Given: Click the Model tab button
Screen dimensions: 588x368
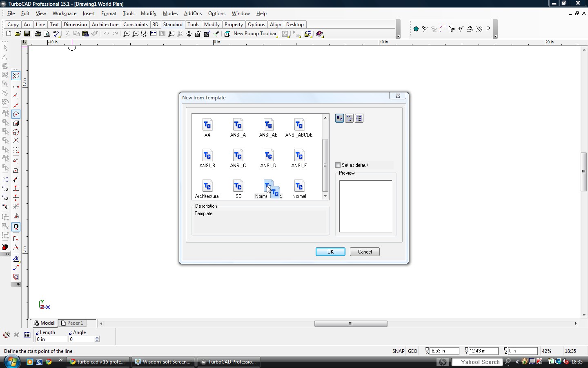Looking at the screenshot, I should 44,323.
